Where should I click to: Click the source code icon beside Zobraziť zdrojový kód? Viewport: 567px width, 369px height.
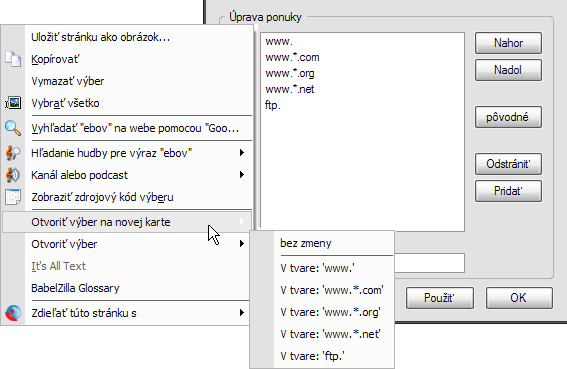pos(13,197)
